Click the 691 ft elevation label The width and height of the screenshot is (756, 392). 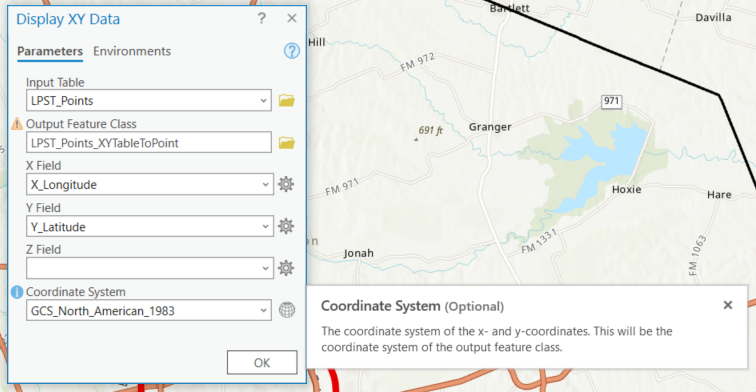tap(431, 130)
